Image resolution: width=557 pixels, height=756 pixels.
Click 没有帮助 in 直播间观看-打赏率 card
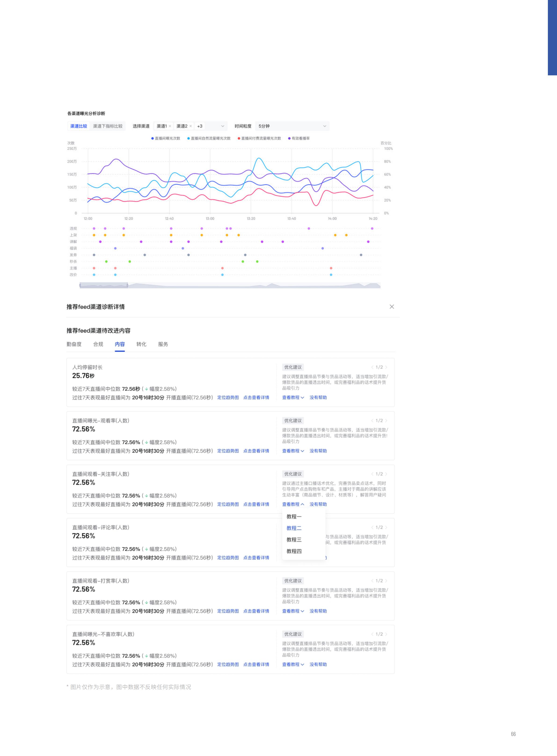(x=318, y=611)
